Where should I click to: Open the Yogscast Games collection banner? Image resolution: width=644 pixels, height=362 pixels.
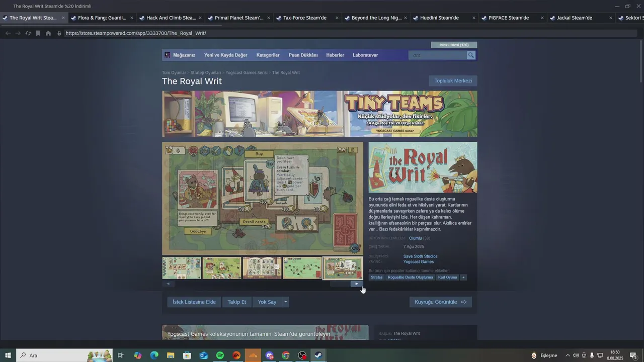(265, 333)
